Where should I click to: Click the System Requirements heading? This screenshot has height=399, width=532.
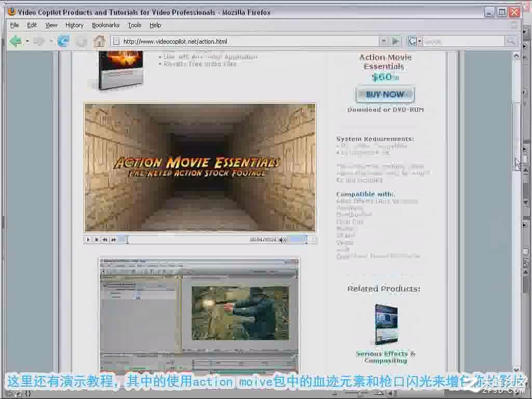tap(375, 139)
